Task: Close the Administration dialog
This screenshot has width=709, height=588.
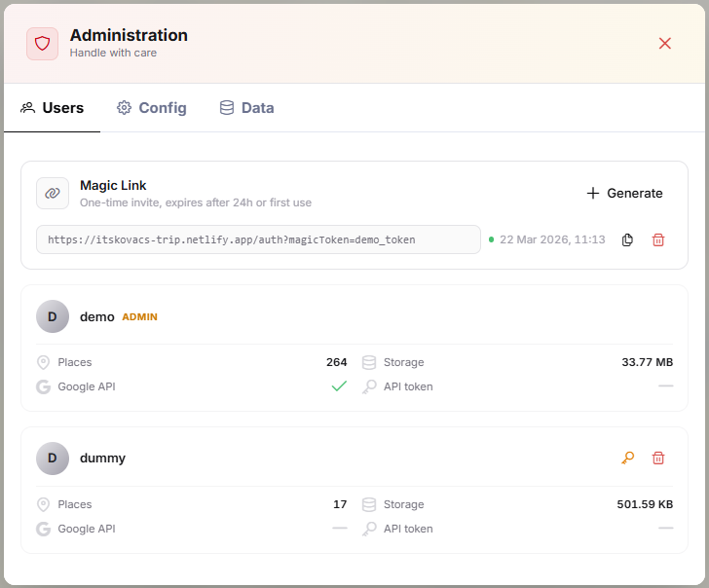Action: tap(665, 43)
